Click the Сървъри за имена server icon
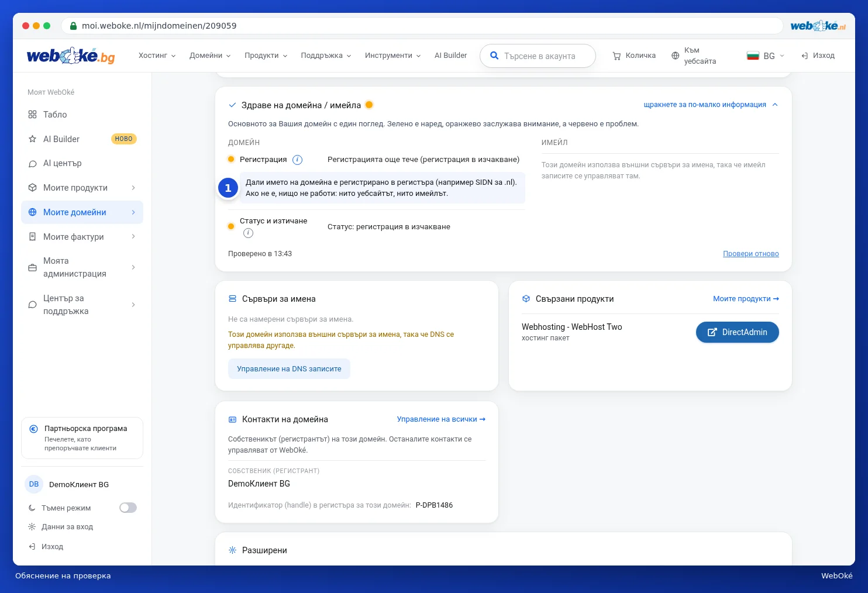 coord(232,299)
